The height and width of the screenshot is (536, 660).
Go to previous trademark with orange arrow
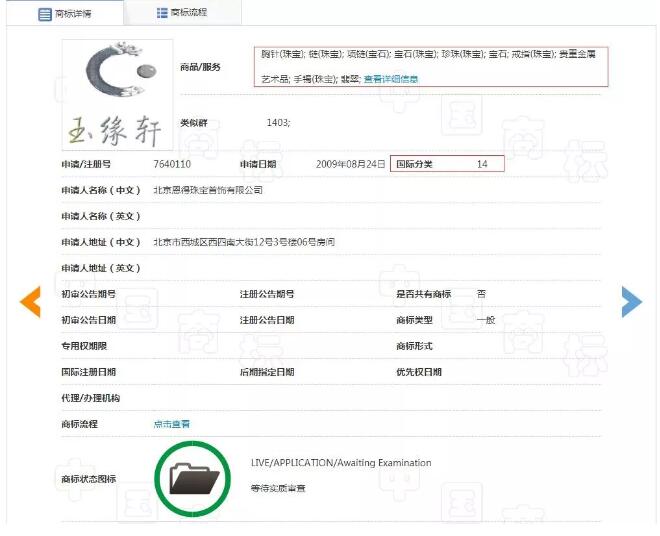(30, 301)
